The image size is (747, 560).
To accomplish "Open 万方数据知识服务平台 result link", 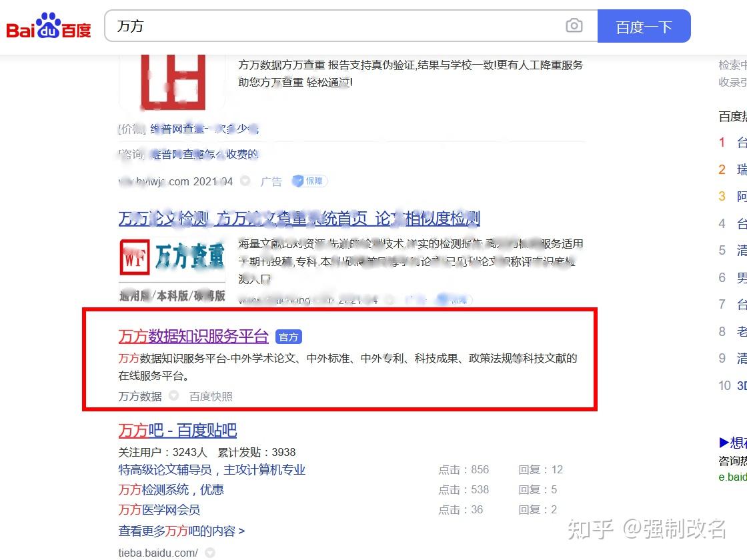I will (193, 336).
